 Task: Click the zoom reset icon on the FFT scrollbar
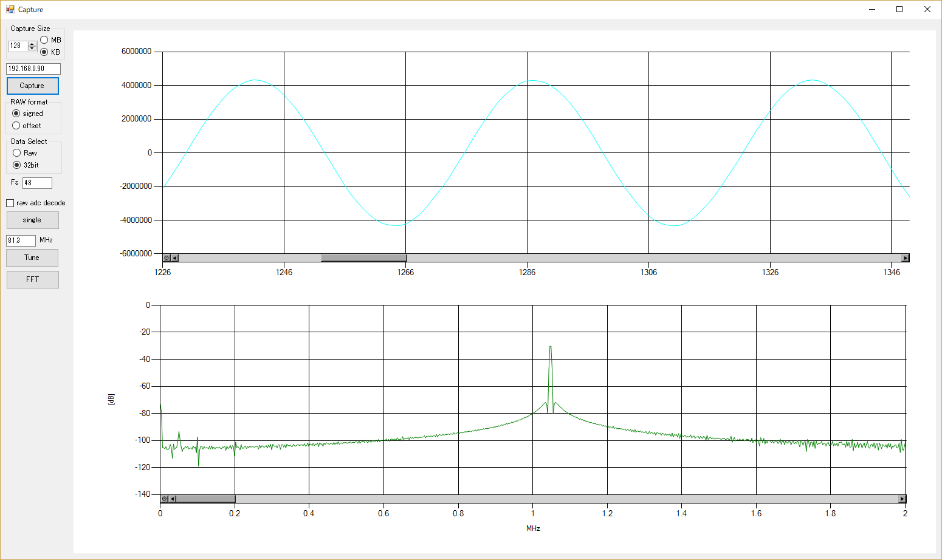click(x=165, y=498)
